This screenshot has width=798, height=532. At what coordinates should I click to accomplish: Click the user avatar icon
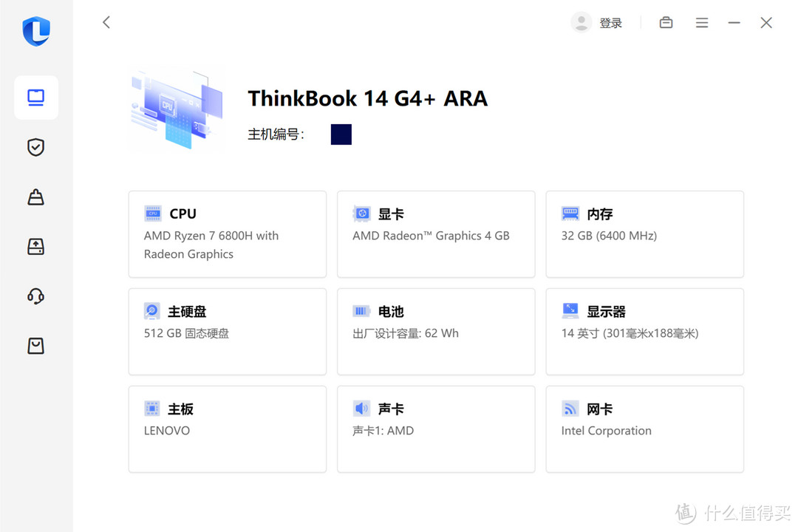(582, 22)
